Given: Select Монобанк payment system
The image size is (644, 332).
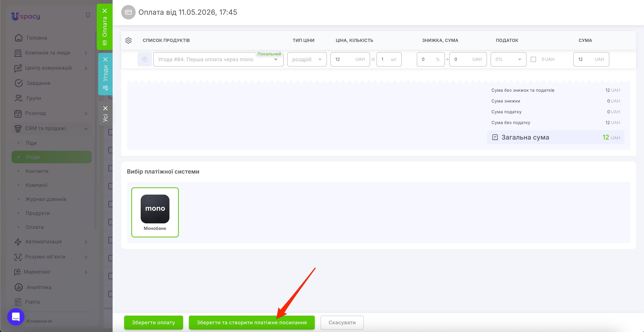Looking at the screenshot, I should pos(155,212).
